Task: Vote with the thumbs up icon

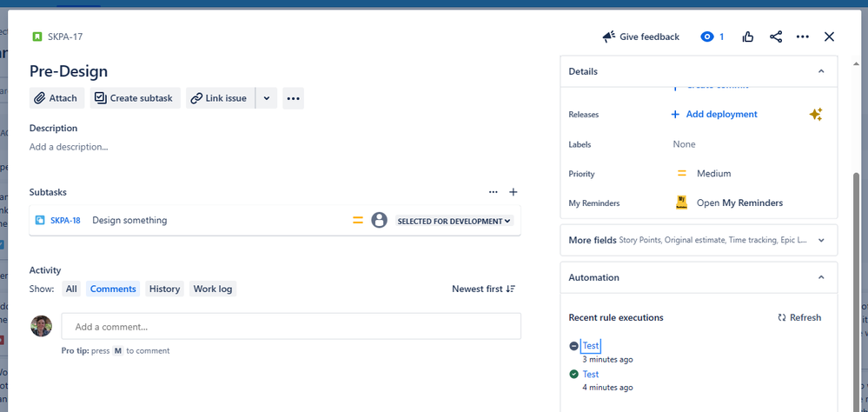Action: point(748,37)
